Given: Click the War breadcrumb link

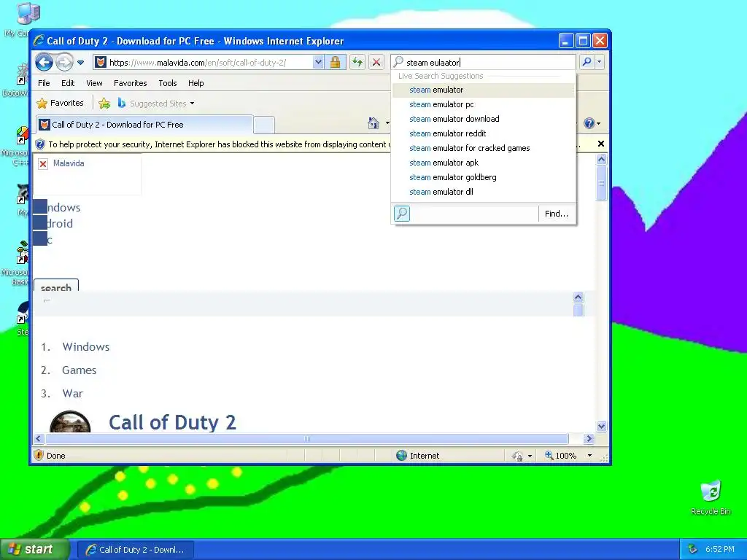Looking at the screenshot, I should 72,393.
